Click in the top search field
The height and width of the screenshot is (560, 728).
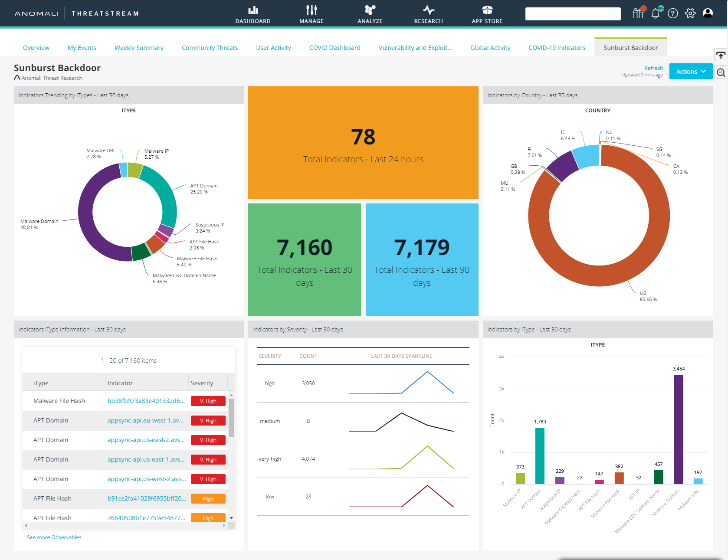[573, 14]
